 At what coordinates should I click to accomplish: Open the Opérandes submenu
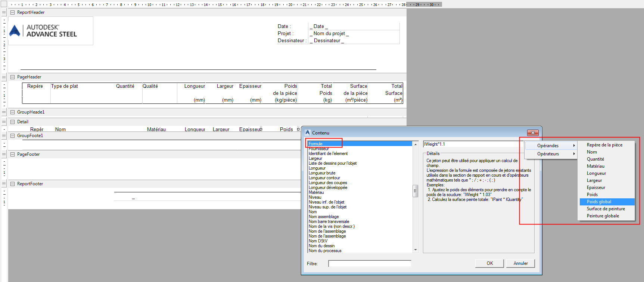click(551, 146)
